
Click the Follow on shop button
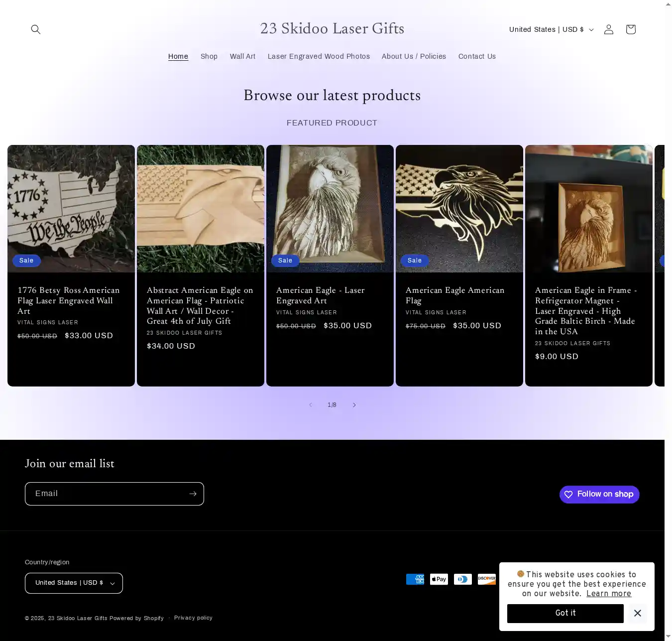point(599,494)
